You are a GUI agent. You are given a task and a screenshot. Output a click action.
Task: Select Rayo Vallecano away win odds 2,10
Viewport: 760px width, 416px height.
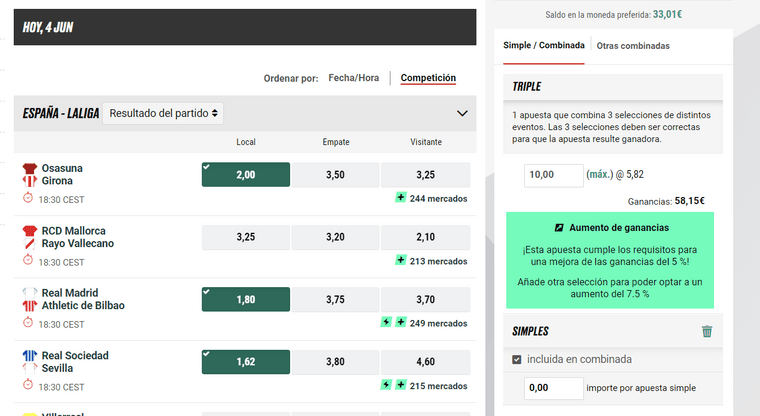coord(426,237)
